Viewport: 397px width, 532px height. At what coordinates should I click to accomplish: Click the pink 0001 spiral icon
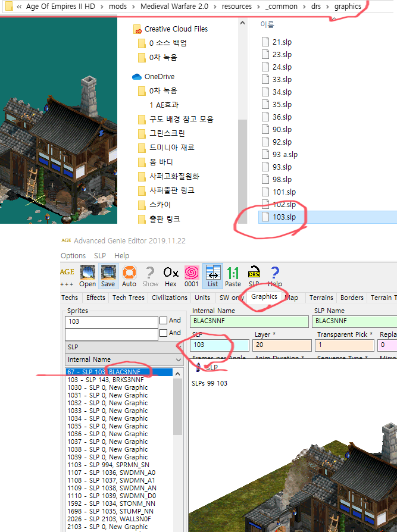point(192,276)
